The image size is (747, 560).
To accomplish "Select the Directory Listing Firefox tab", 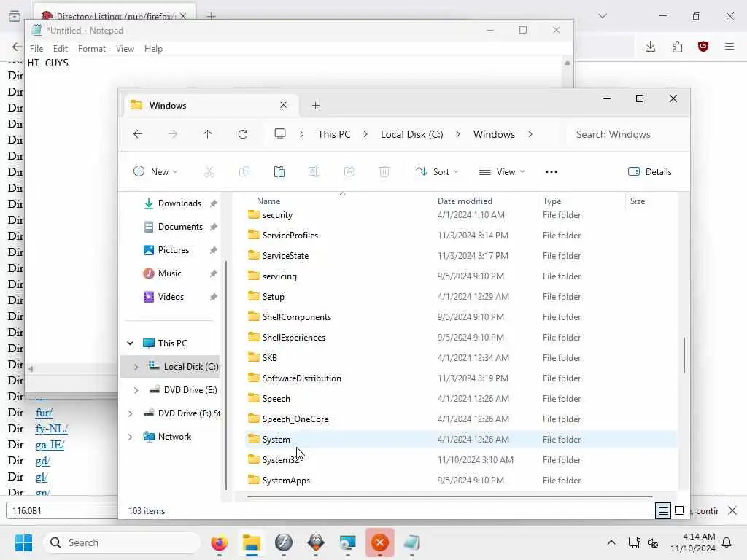I will [115, 16].
